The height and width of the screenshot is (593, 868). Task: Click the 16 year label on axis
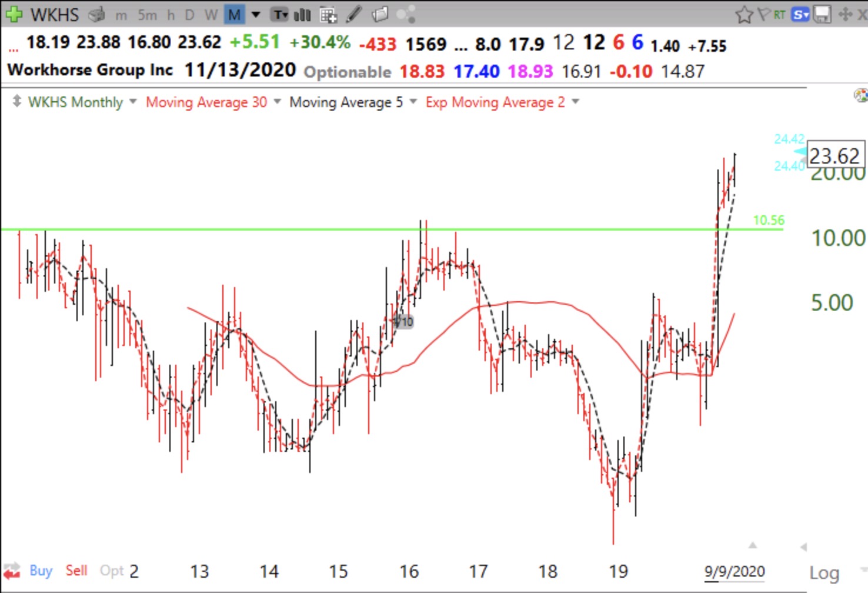pos(409,571)
